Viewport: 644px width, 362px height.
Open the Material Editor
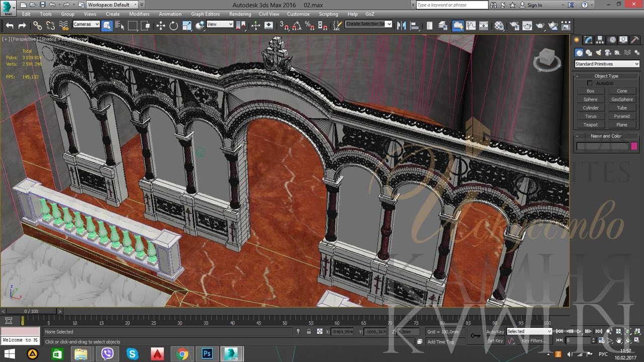(x=499, y=26)
